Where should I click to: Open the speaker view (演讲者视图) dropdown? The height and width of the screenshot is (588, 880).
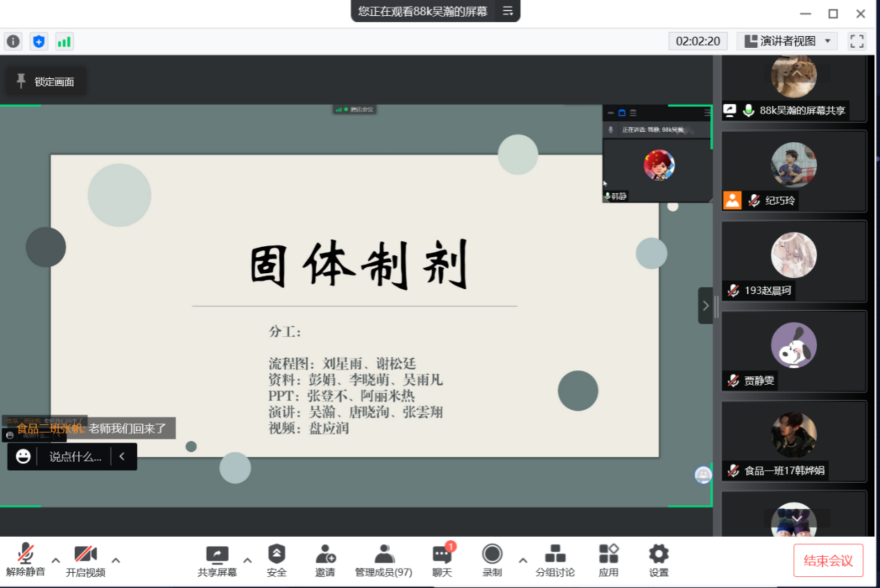[x=787, y=41]
